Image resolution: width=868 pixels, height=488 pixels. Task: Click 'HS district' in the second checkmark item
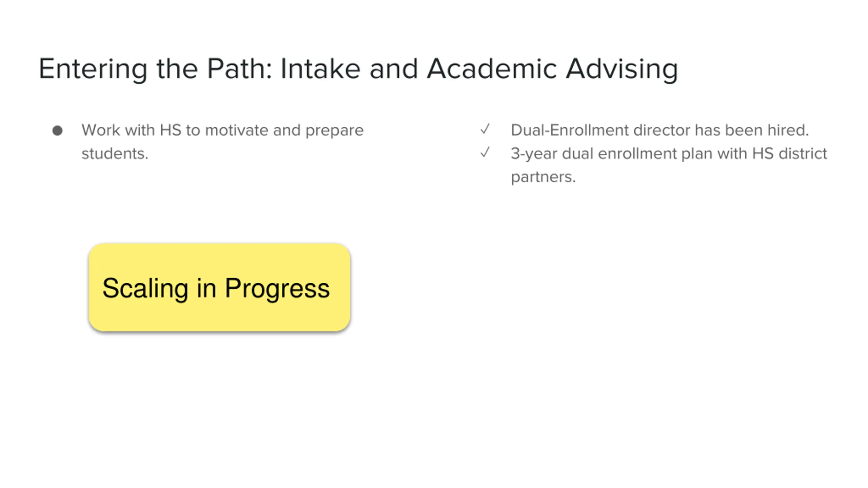point(789,154)
